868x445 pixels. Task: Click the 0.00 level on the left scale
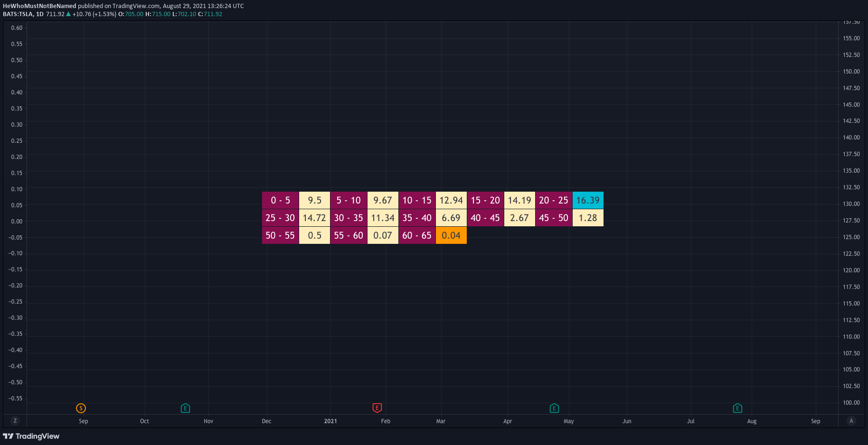pyautogui.click(x=17, y=222)
